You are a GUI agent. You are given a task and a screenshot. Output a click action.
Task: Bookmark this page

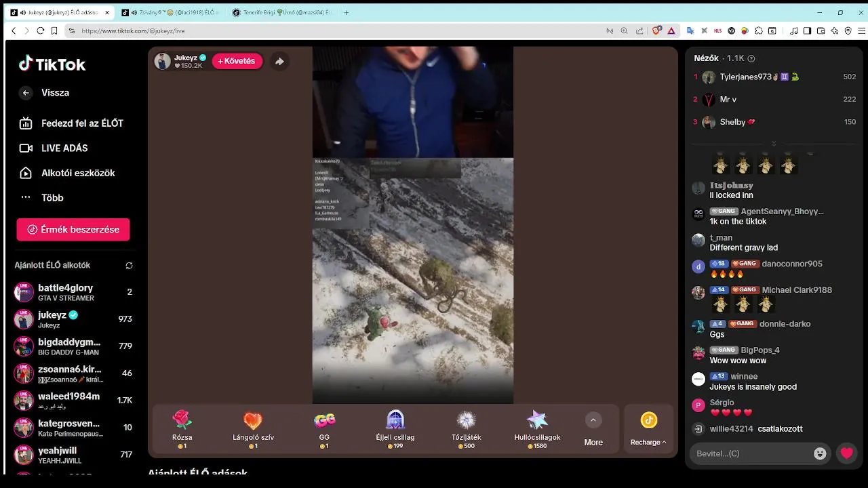click(x=54, y=30)
